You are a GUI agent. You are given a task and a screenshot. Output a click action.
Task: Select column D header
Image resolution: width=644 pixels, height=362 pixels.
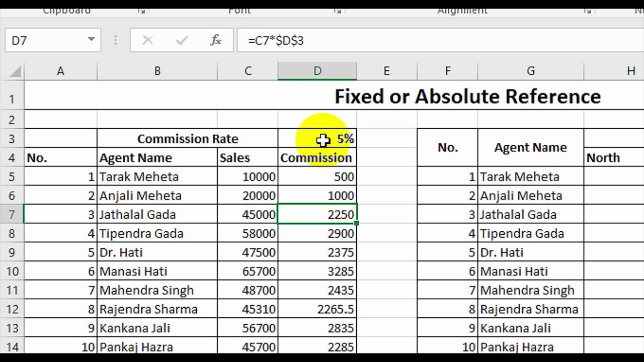(317, 71)
